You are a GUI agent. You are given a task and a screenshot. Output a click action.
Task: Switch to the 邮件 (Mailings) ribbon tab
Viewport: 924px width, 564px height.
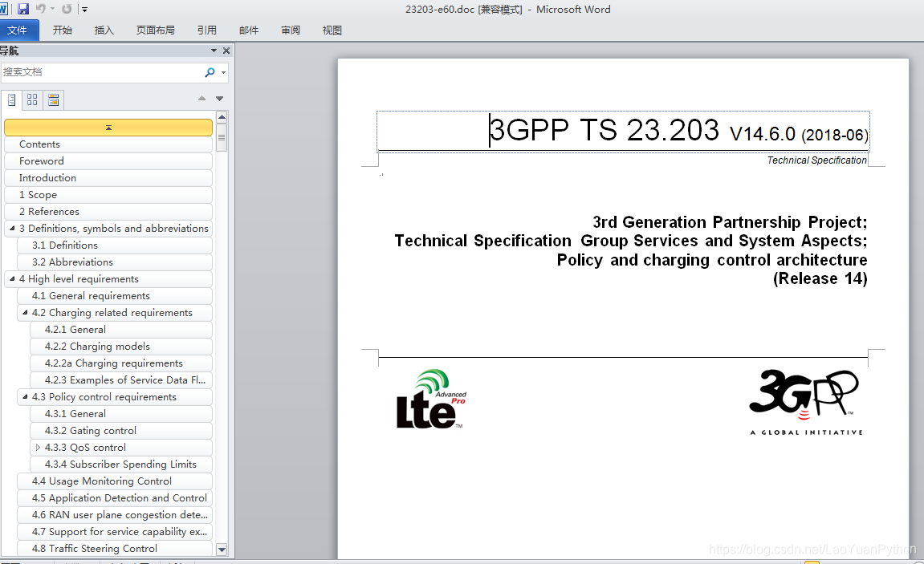pos(249,30)
